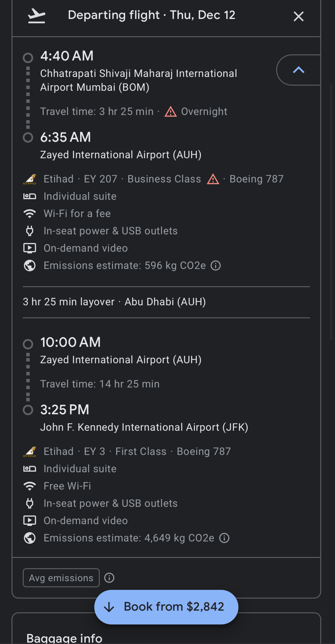Click the 3 hr 25 min layover row
The width and height of the screenshot is (335, 644).
pos(166,302)
